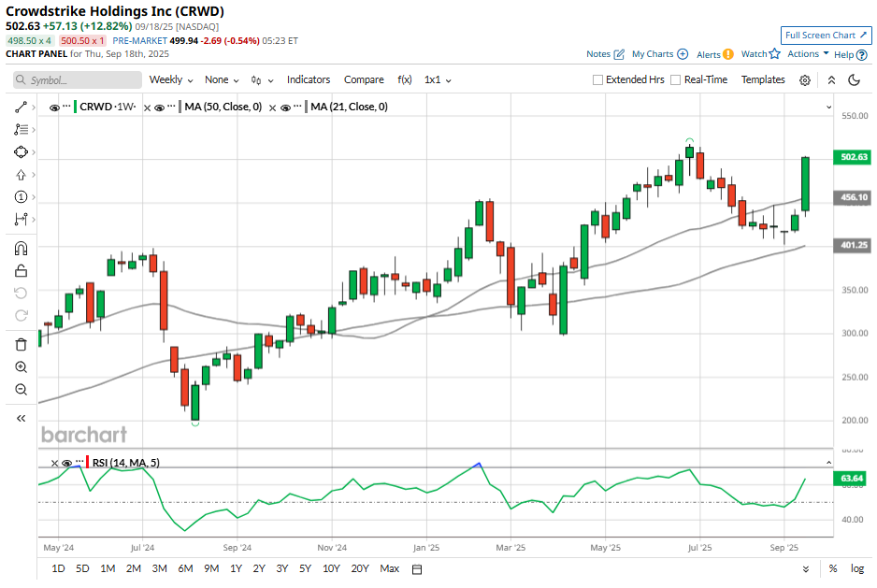
Task: Open the candlestick chart type dropdown
Action: coord(263,80)
